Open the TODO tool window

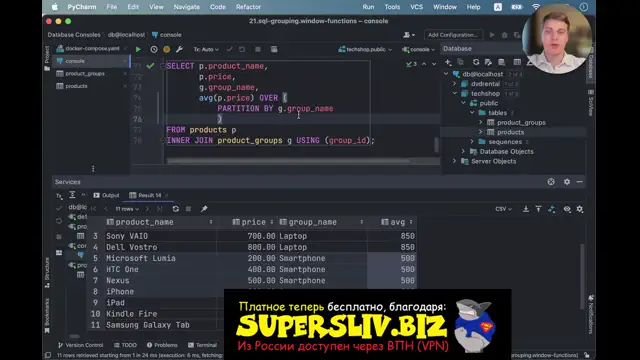(x=125, y=345)
